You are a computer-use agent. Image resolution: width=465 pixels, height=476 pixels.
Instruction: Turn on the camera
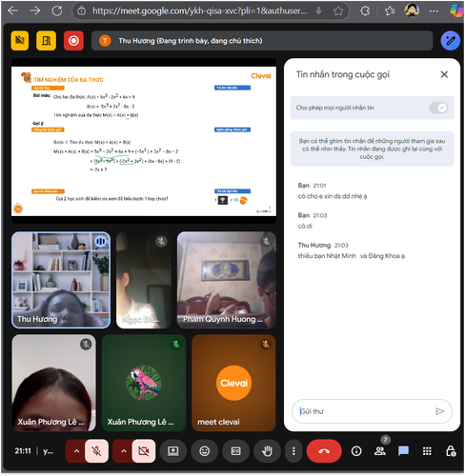click(144, 451)
